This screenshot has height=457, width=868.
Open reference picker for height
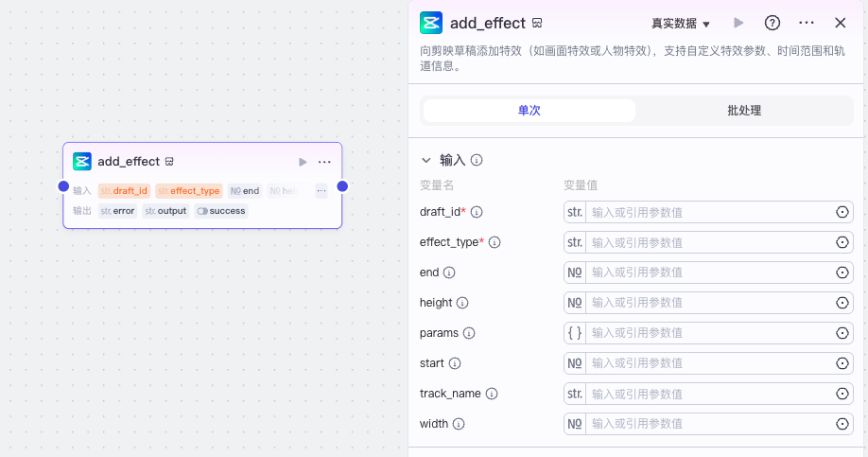(842, 303)
